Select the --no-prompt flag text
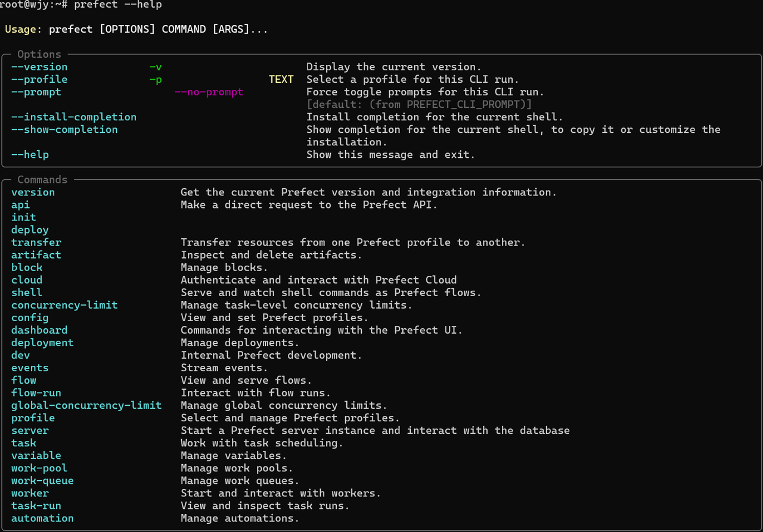This screenshot has width=763, height=532. click(209, 92)
